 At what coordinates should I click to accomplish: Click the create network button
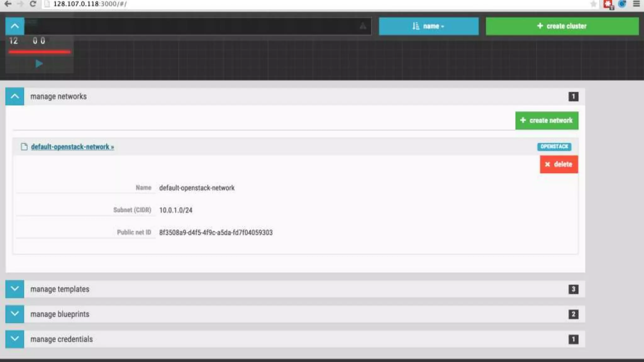click(x=547, y=120)
